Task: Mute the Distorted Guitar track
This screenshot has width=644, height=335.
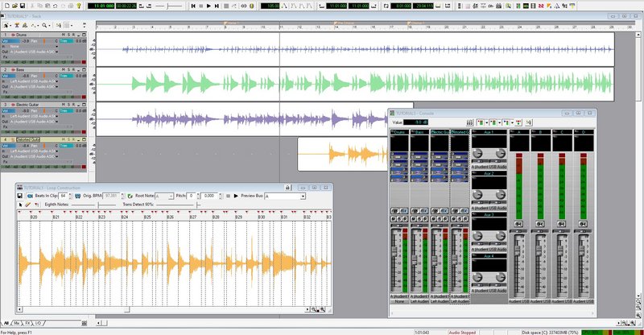Action: [x=64, y=140]
